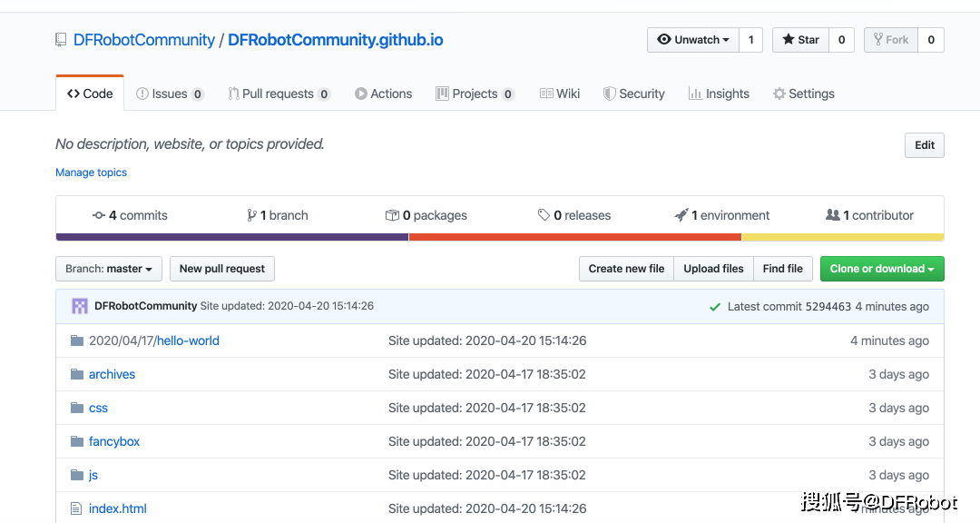Open the 0 releases link
The width and height of the screenshot is (980, 523).
[x=574, y=215]
